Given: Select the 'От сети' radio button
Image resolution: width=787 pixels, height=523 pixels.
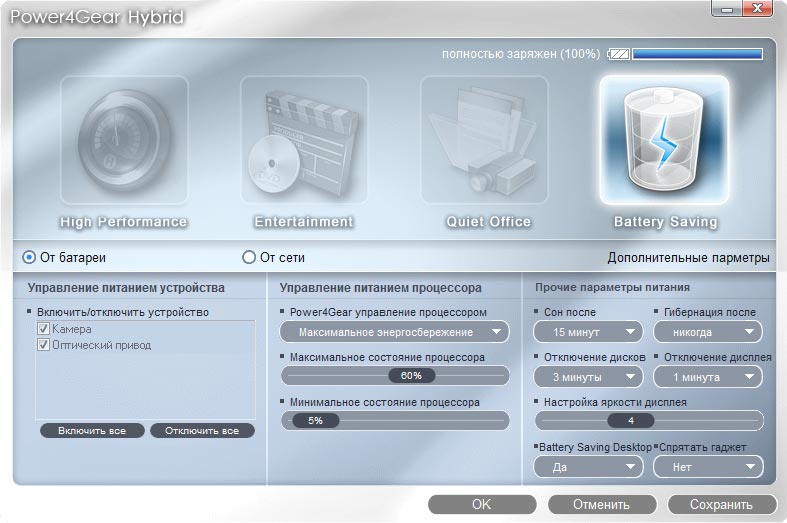Looking at the screenshot, I should pos(248,257).
